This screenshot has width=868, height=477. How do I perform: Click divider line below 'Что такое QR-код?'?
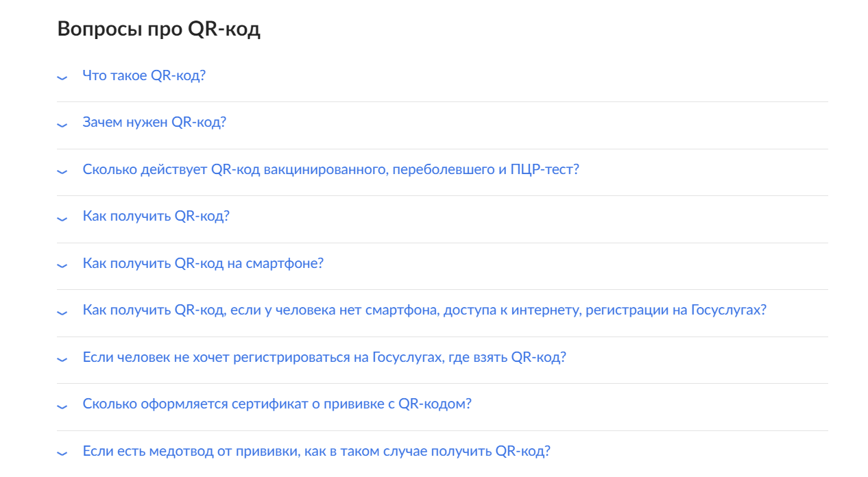tap(442, 102)
